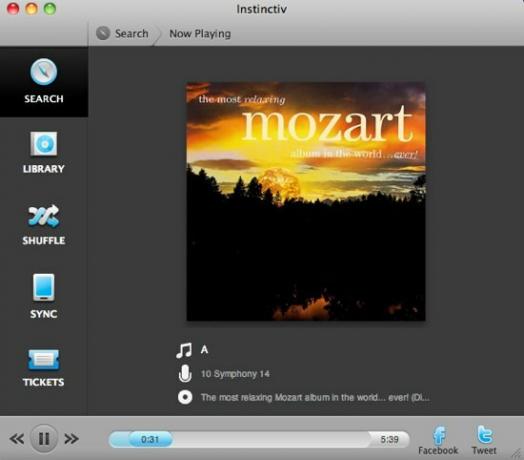
Task: Click the Mozart album cover art
Action: coord(306,201)
